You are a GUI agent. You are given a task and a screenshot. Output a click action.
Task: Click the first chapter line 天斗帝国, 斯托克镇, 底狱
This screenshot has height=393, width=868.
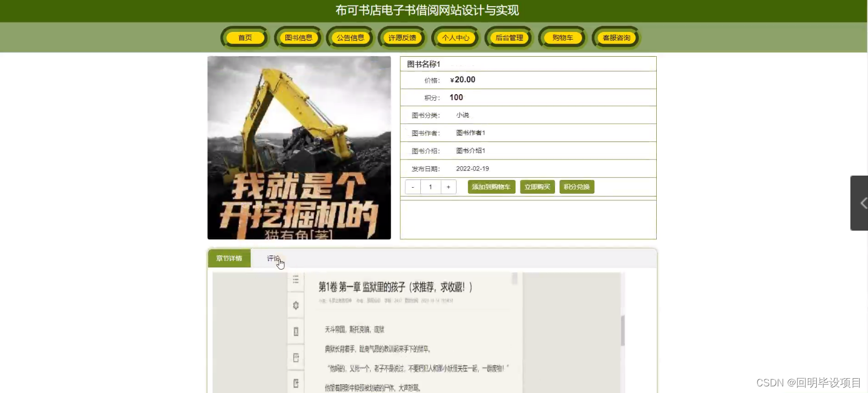click(x=355, y=329)
